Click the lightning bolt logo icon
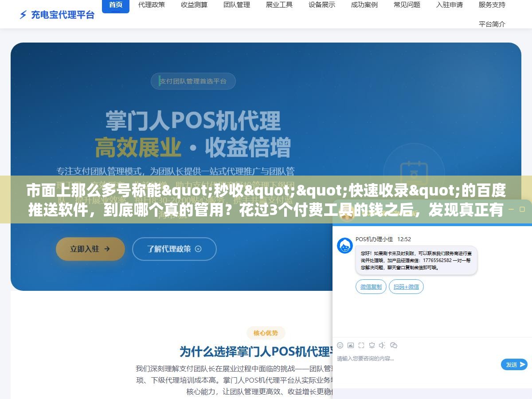The height and width of the screenshot is (399, 532). click(23, 15)
